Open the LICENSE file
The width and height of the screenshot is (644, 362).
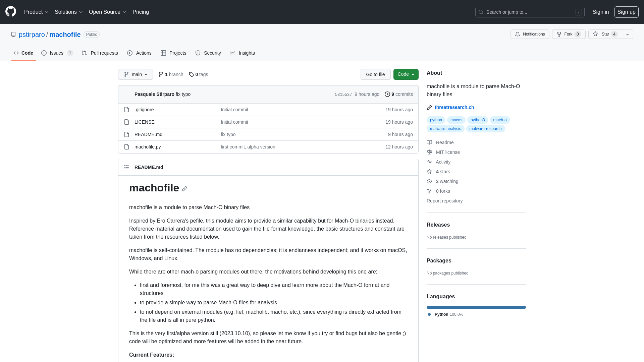click(145, 122)
